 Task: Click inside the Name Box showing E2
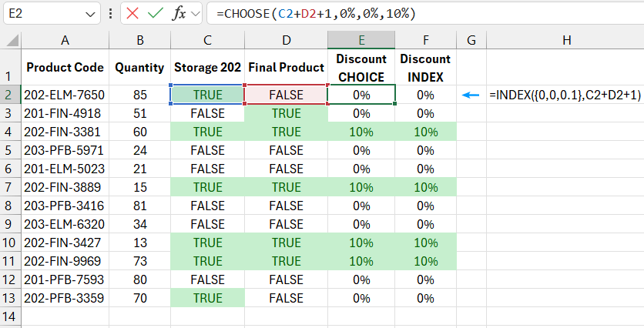click(42, 13)
